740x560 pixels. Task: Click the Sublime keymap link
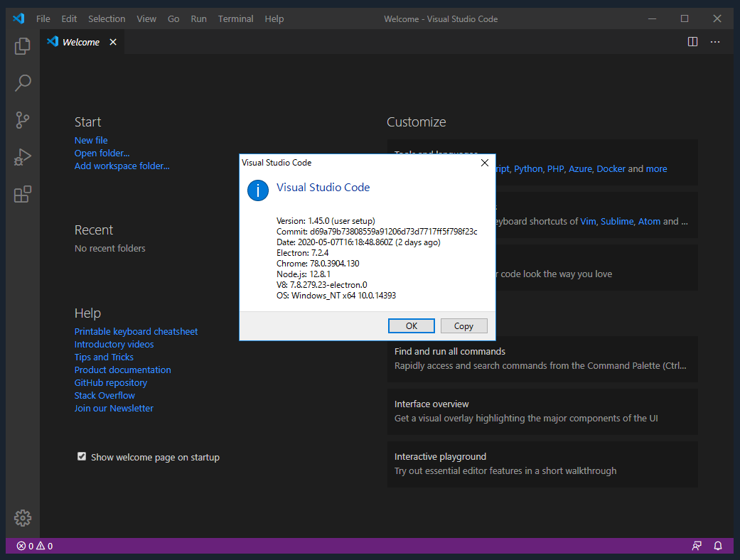[x=617, y=221]
